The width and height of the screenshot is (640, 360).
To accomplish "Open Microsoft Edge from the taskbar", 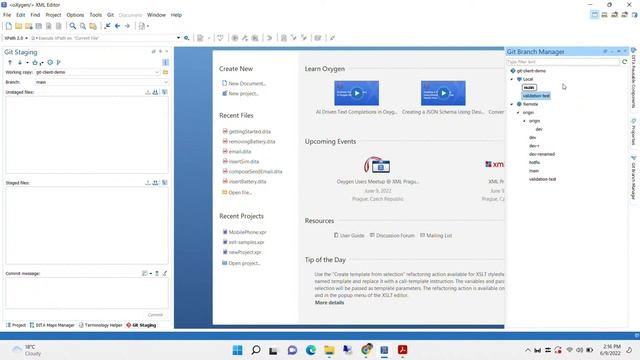I will pyautogui.click(x=311, y=350).
